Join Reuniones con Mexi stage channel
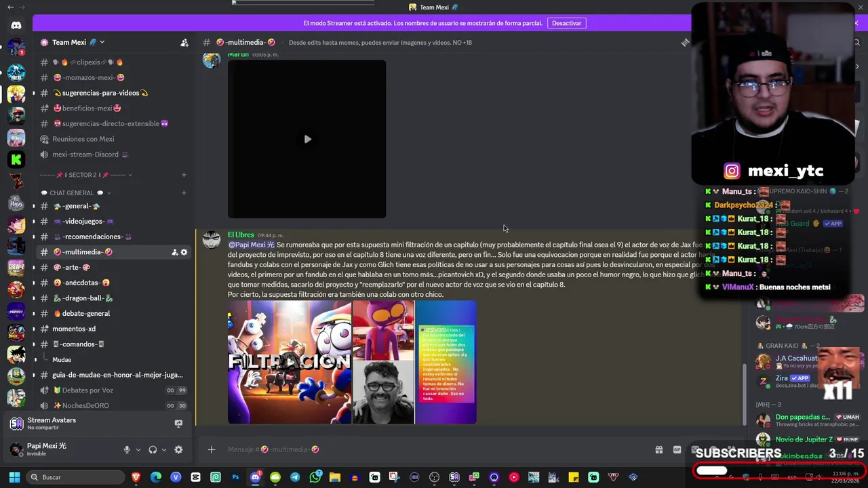Screen dimensions: 868x488 [114, 139]
